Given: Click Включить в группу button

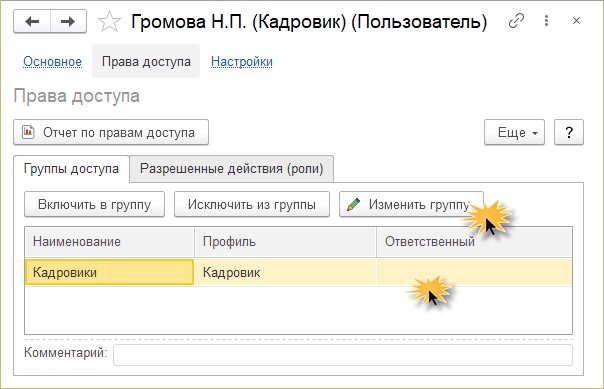Looking at the screenshot, I should pos(94,205).
